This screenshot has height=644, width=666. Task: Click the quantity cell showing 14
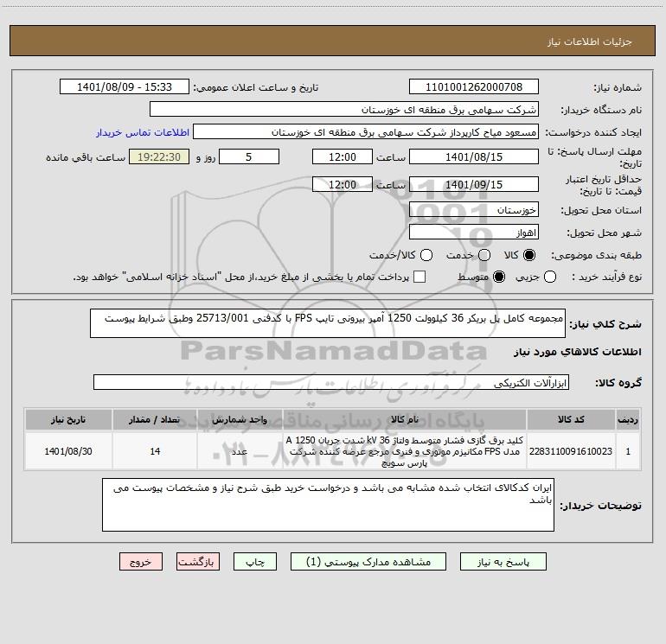(x=155, y=451)
